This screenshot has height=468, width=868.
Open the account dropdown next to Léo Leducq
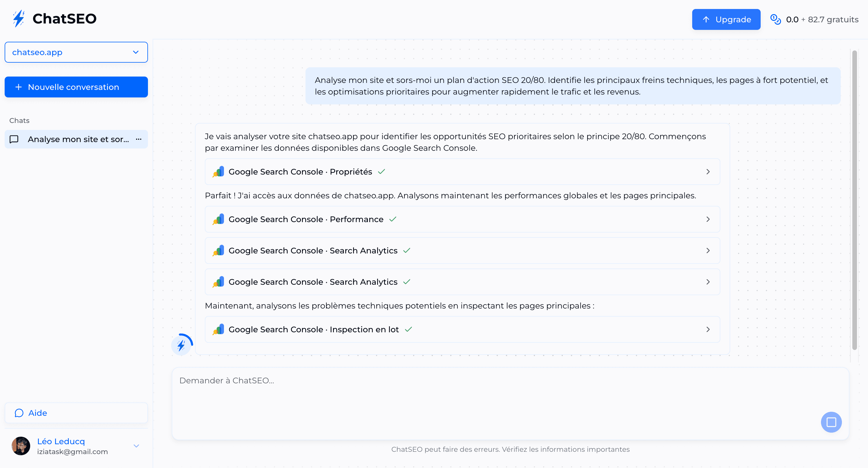[x=136, y=445]
